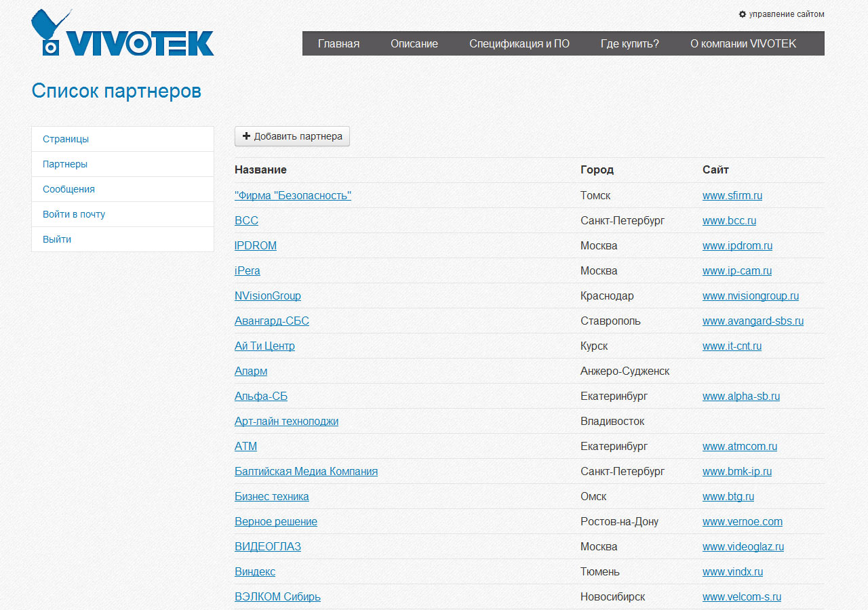Open partner "Фирма "Безопасность""

pyautogui.click(x=293, y=195)
